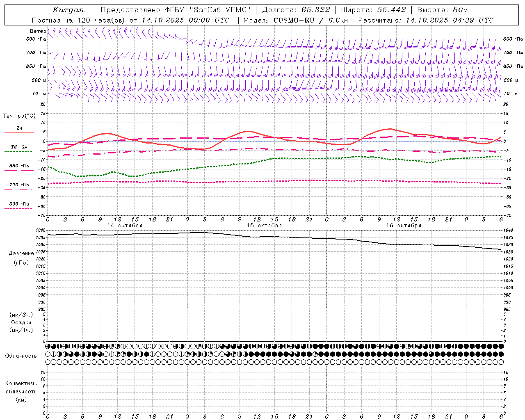
Task: Click the 'Td 2м' dew point legend entry
Action: [19, 147]
